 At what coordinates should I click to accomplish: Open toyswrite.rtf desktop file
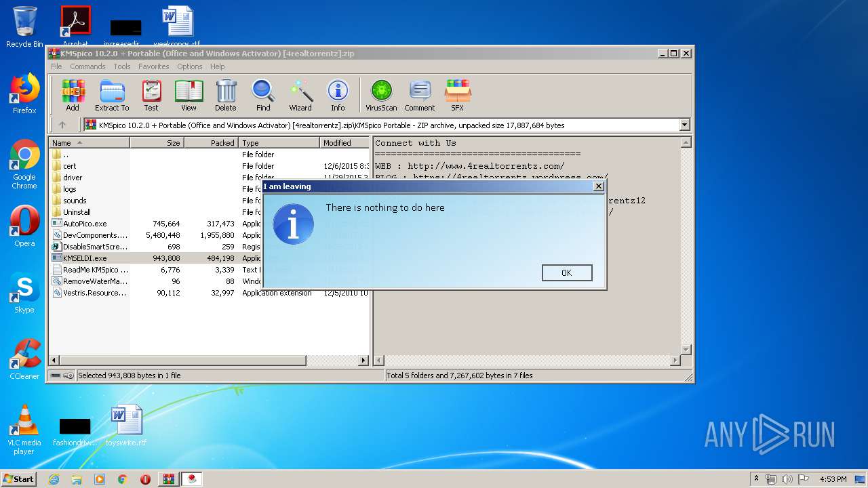click(126, 426)
